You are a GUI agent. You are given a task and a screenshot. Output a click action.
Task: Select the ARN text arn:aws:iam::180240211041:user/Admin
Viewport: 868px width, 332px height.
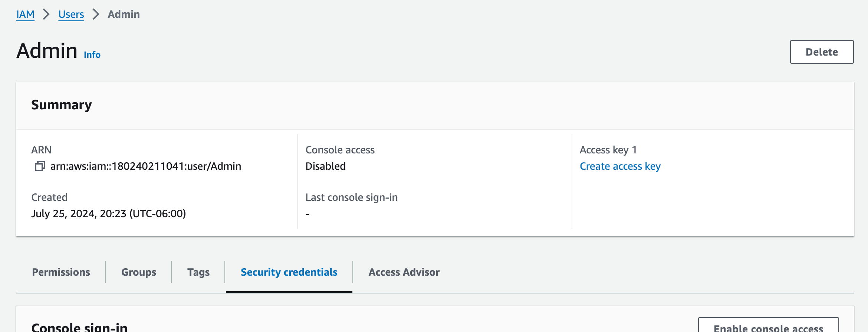pyautogui.click(x=146, y=166)
